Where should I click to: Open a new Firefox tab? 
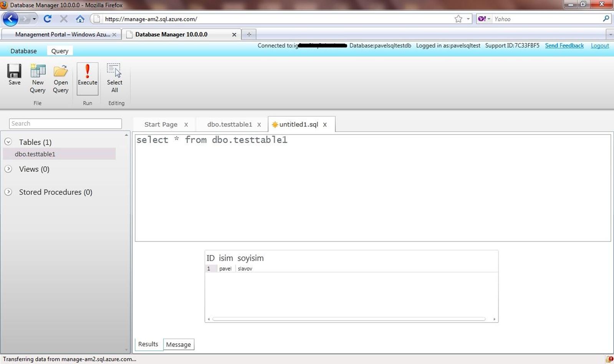point(249,35)
